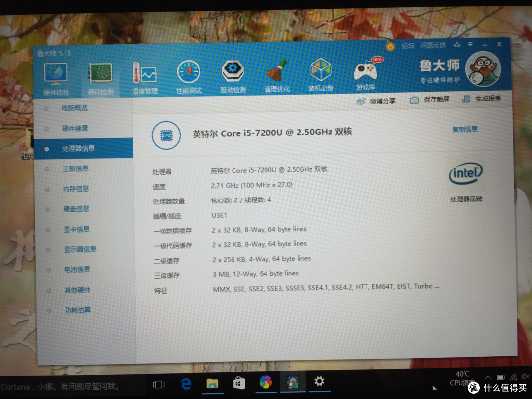The height and width of the screenshot is (399, 532).
Task: Share via 微博分享
Action: [x=376, y=101]
